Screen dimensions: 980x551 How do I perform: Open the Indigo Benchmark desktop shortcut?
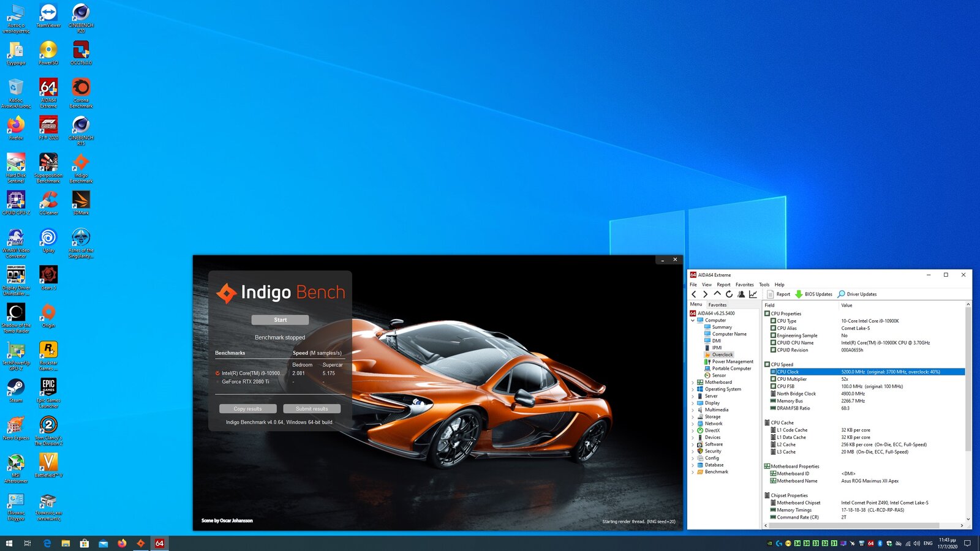(81, 168)
